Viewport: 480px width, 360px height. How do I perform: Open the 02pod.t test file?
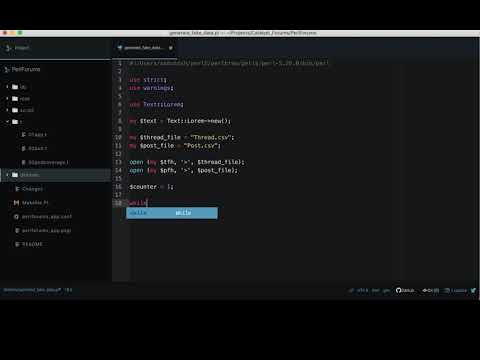click(37, 148)
